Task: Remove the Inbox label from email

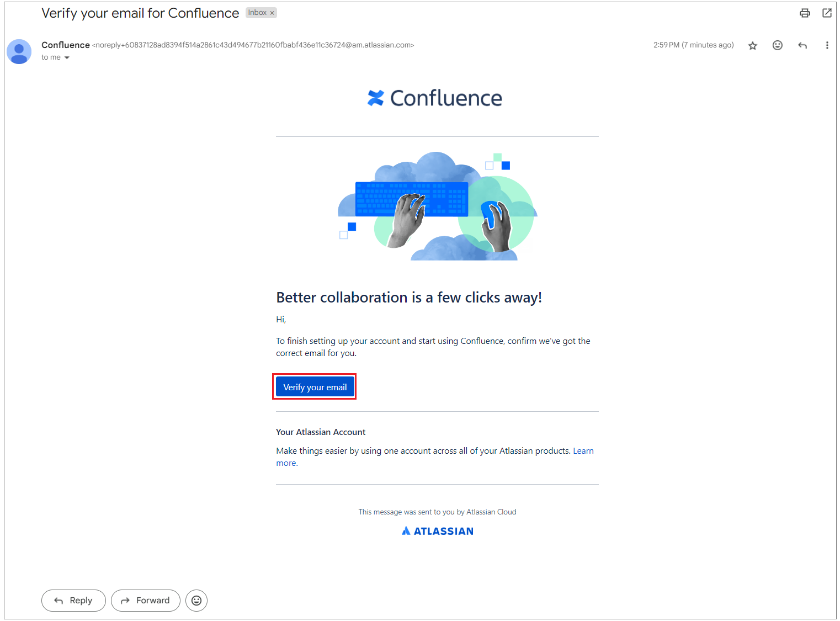Action: 272,13
